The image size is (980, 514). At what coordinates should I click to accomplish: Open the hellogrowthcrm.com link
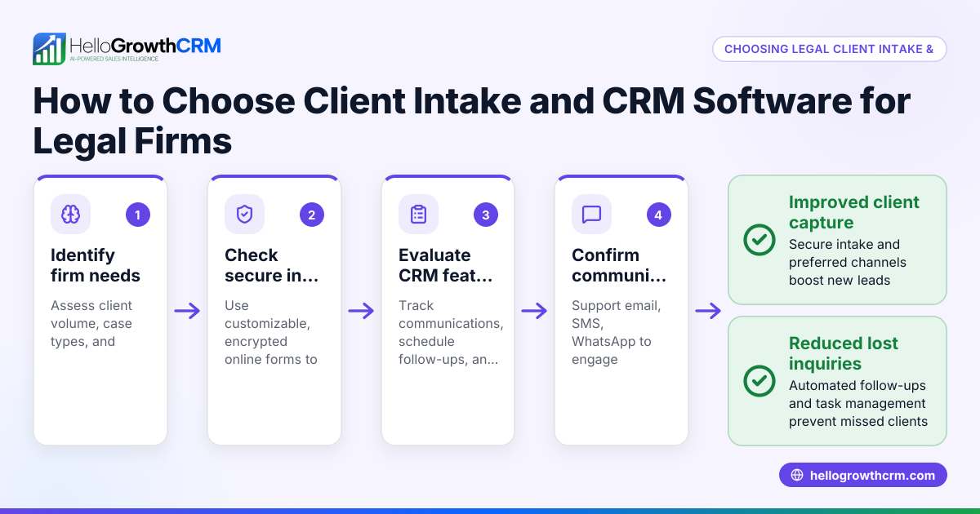click(x=862, y=475)
